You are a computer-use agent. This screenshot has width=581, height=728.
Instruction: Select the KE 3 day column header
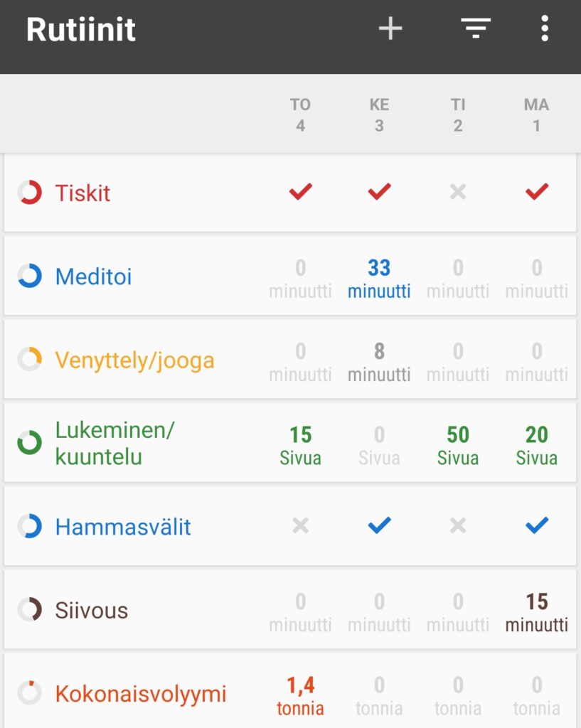pyautogui.click(x=379, y=115)
